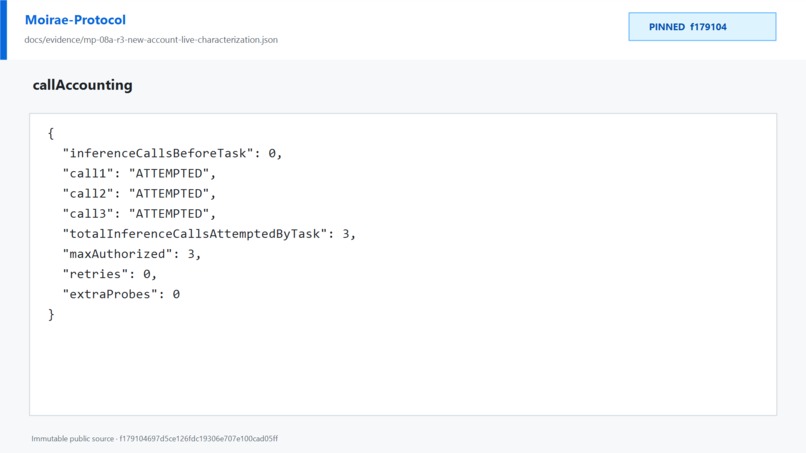
Task: Select the "totalInferenceCallsAttemptedByTask": 3 line
Action: [209, 233]
